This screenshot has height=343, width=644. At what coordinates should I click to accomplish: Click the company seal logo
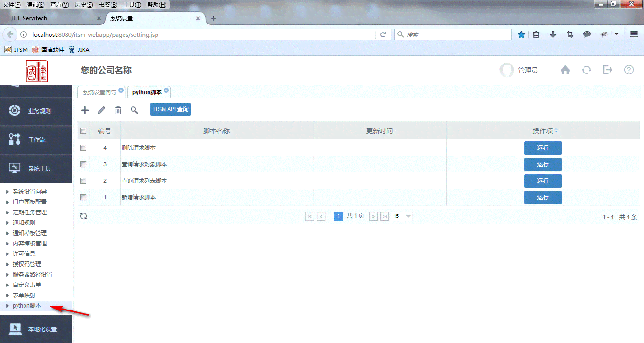click(x=37, y=71)
